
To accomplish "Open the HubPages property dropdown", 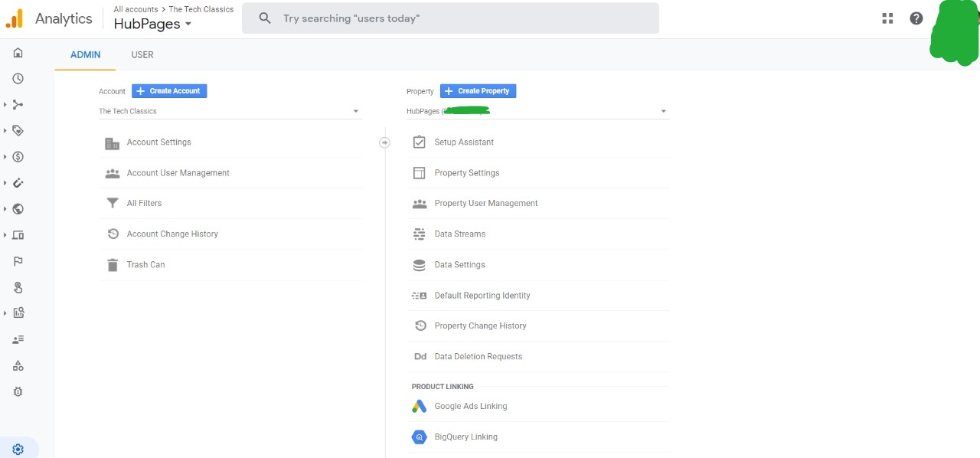I will tap(537, 111).
